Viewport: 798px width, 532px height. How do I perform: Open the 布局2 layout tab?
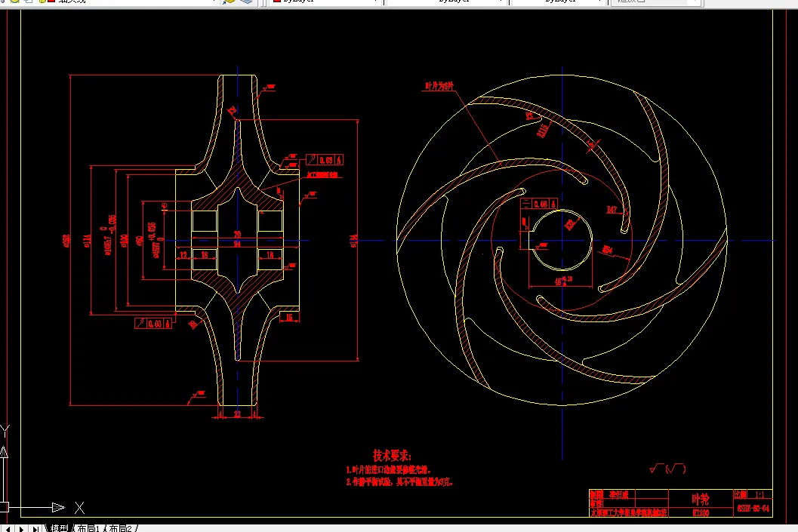coord(120,528)
